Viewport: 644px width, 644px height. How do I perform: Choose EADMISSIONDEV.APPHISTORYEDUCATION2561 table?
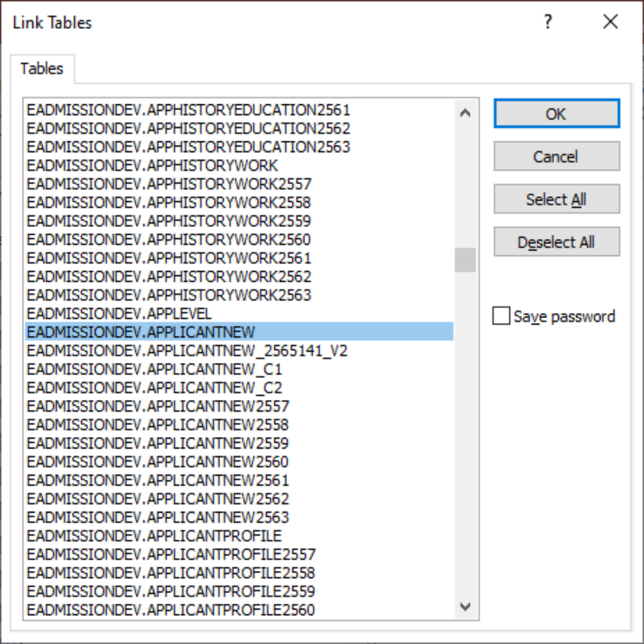[188, 110]
